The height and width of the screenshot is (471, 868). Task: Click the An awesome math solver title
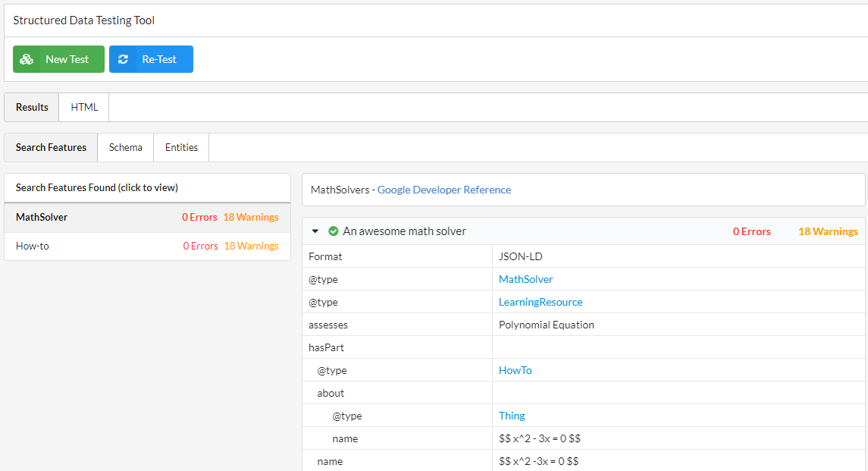[404, 231]
